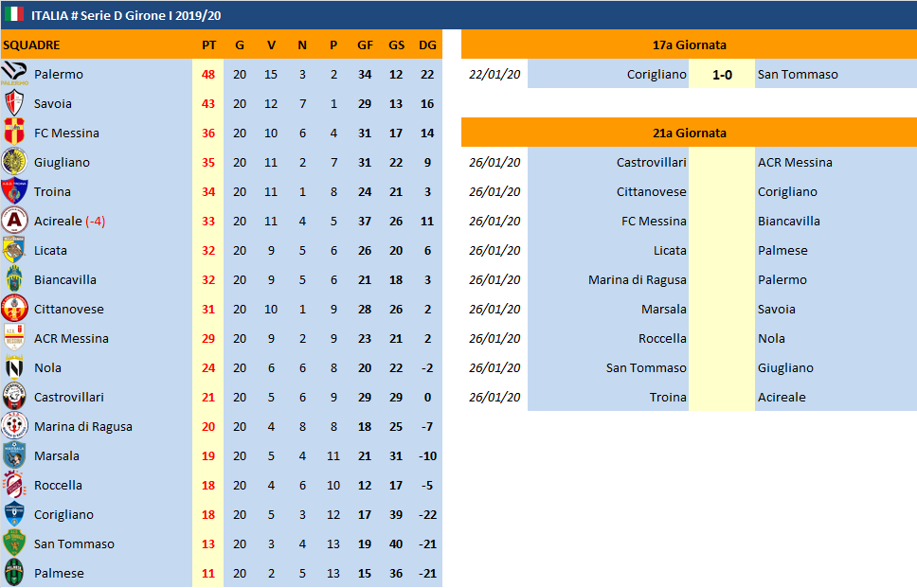The width and height of the screenshot is (917, 588).
Task: Select the FC Messina club logo
Action: [14, 133]
